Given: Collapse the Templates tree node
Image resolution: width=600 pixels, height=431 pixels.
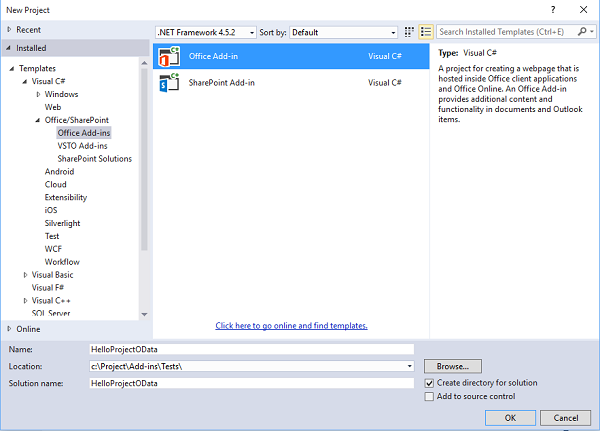Looking at the screenshot, I should pyautogui.click(x=11, y=69).
